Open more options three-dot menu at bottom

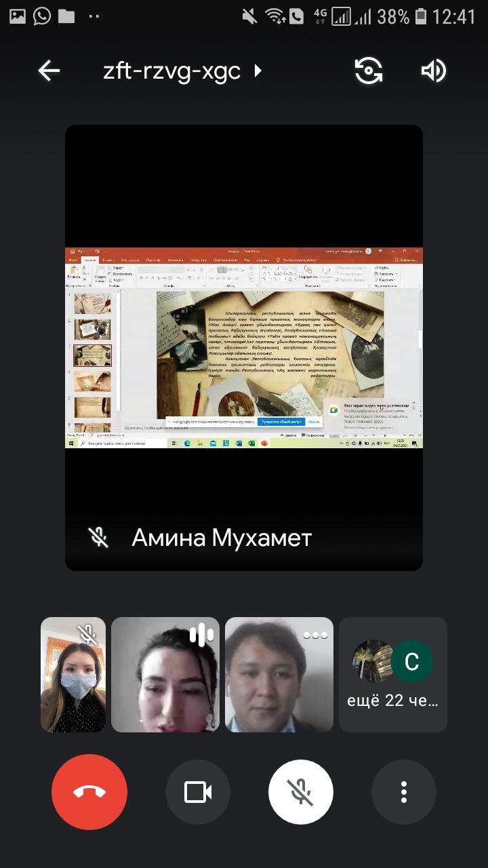[x=404, y=792]
